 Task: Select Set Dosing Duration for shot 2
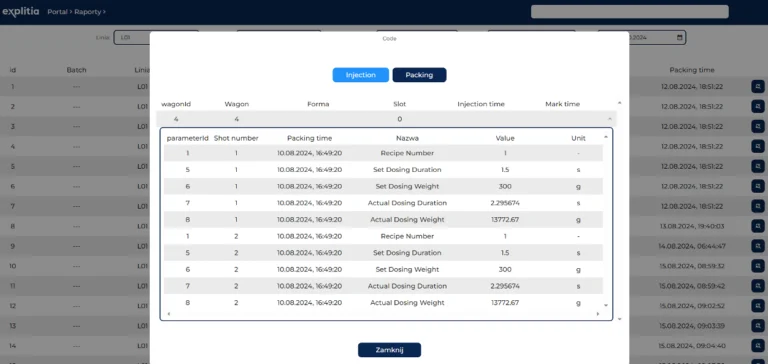[384, 253]
